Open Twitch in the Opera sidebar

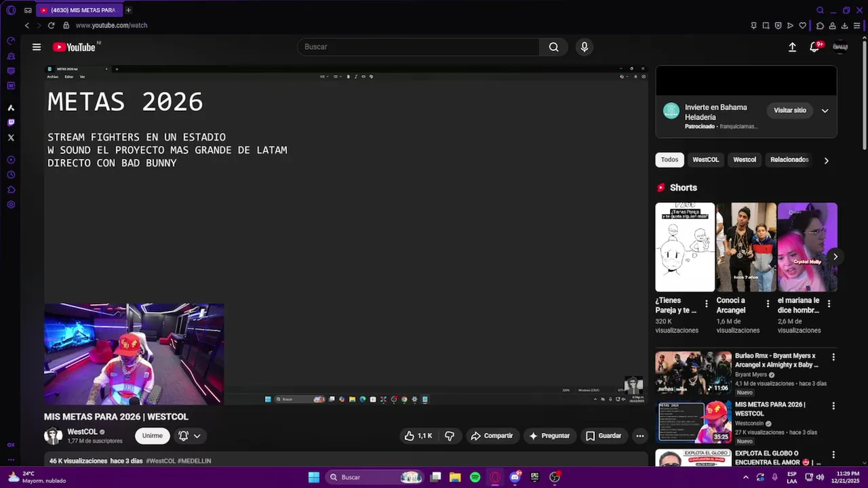coord(11,123)
